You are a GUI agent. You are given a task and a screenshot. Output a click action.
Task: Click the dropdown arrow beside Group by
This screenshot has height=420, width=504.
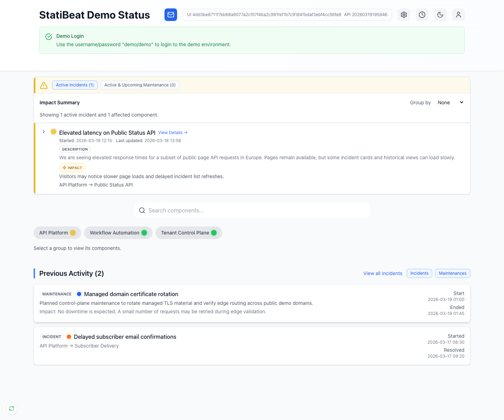coord(461,102)
